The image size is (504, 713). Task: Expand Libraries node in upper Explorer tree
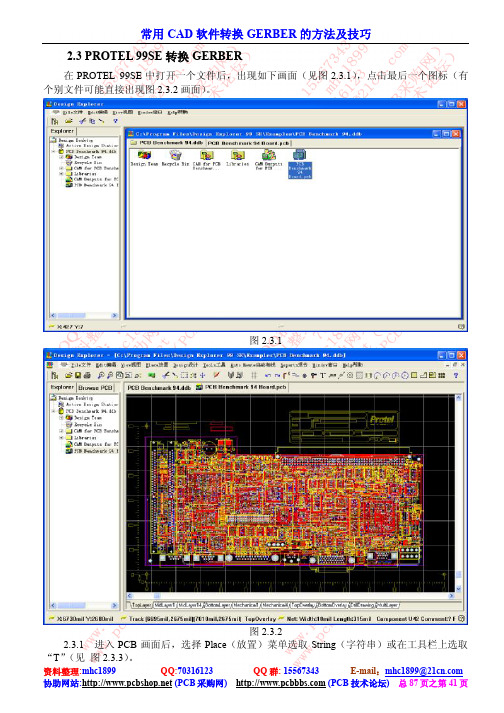[61, 174]
